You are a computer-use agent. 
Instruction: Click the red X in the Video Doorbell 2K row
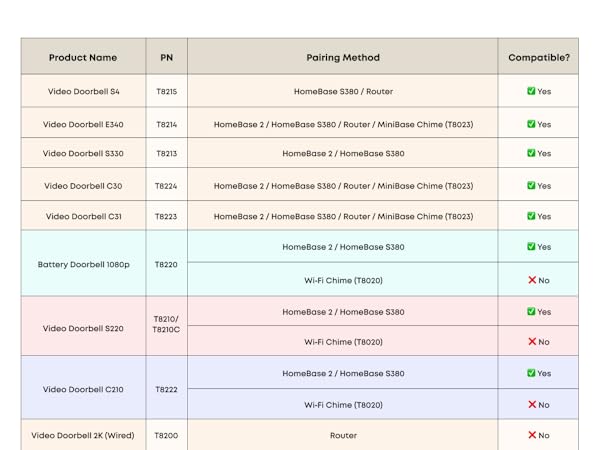click(x=532, y=435)
